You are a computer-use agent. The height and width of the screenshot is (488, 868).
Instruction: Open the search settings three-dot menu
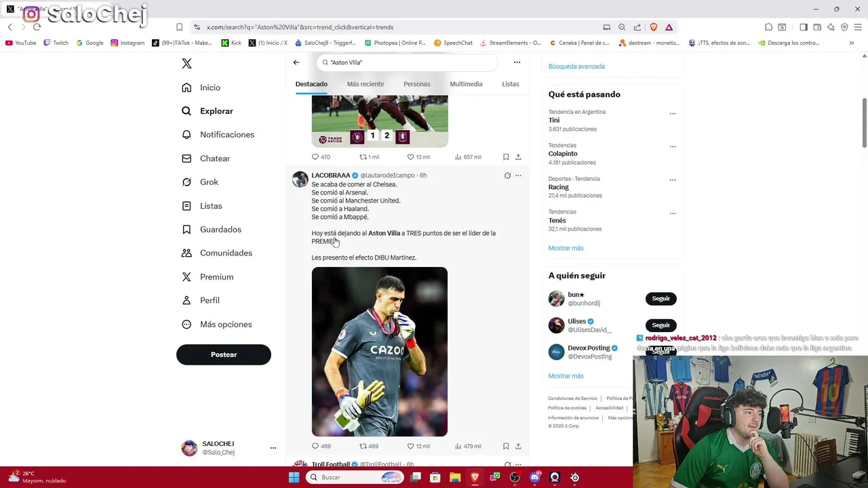[517, 62]
